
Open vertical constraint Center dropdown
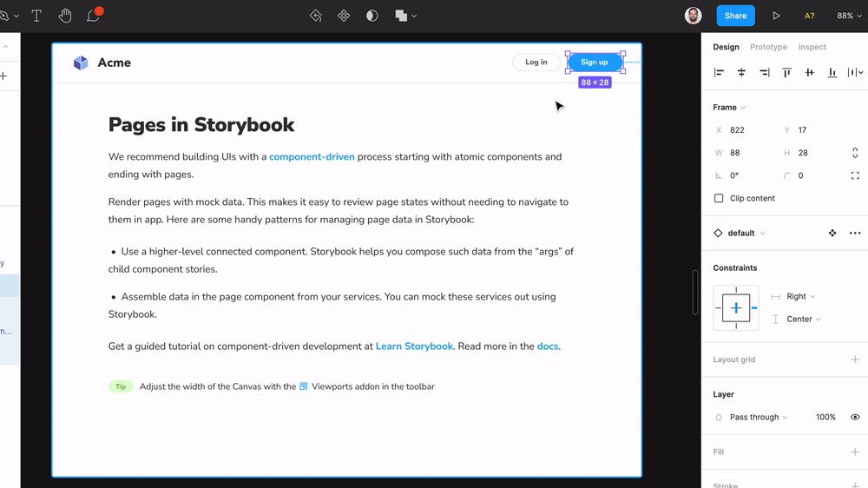(x=803, y=319)
